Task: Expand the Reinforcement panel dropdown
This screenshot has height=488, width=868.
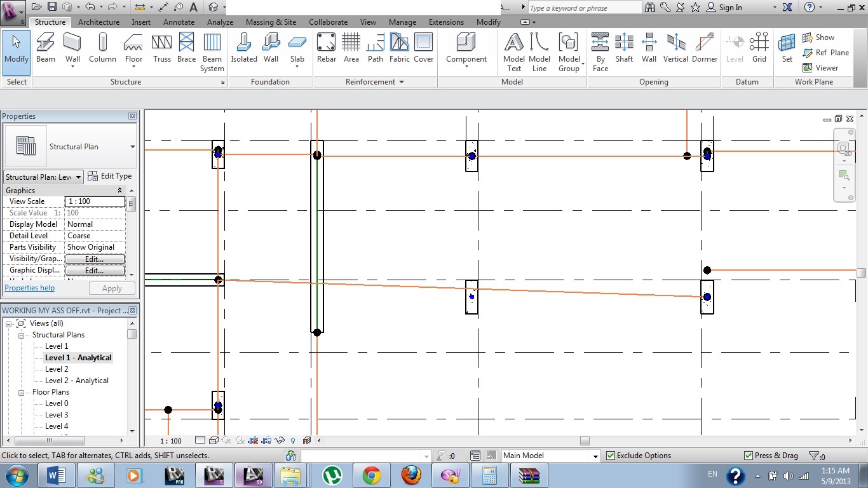Action: 401,82
